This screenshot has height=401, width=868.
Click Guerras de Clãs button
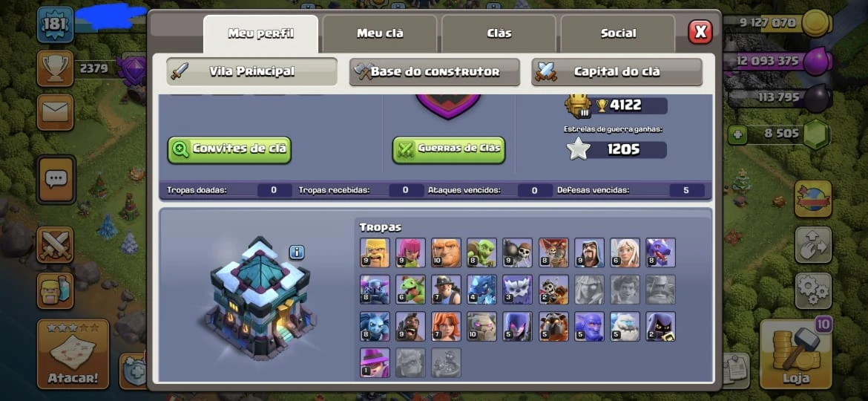tap(449, 149)
